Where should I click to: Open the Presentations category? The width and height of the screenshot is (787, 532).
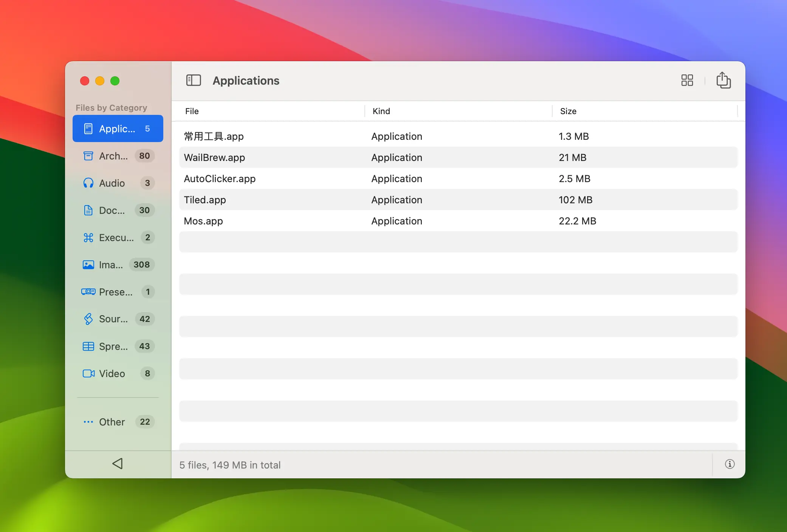click(x=118, y=292)
